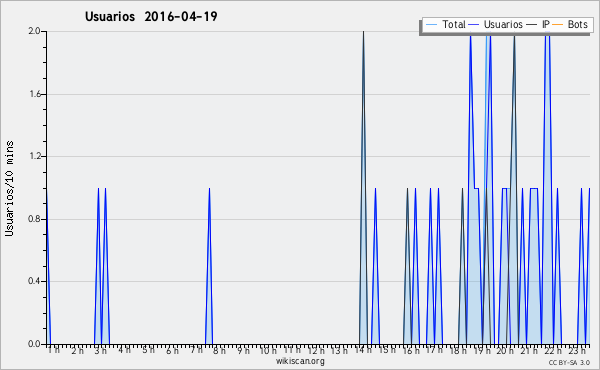Click the lone peak between 7 h and 8 h
Image resolution: width=600 pixels, height=370 pixels.
point(209,266)
